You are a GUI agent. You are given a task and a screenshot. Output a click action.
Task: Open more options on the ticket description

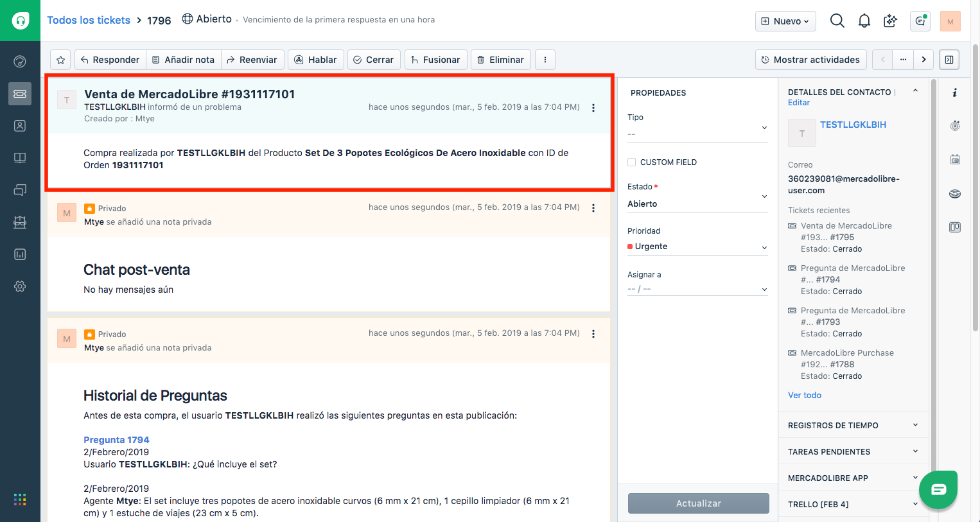[593, 108]
